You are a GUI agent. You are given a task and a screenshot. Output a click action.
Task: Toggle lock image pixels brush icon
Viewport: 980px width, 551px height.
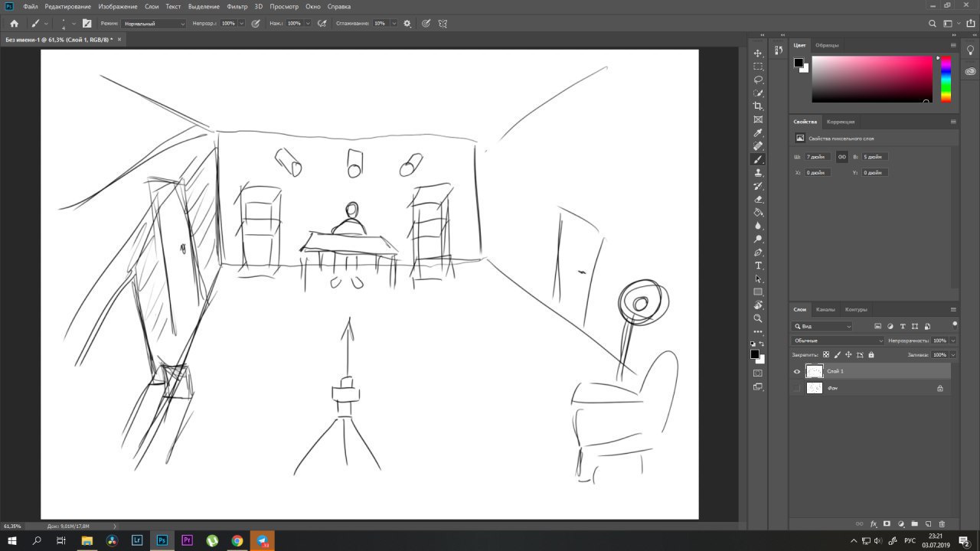coord(837,355)
